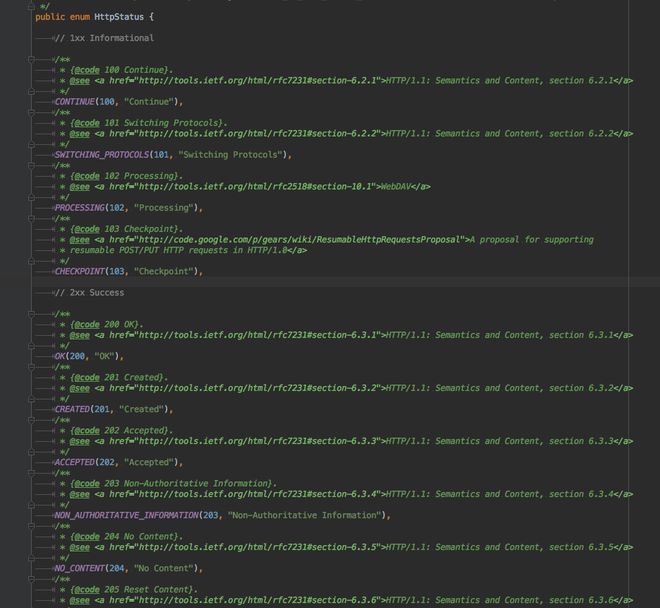Click fold end marker just above PROCESSING(102) line

coord(31,197)
